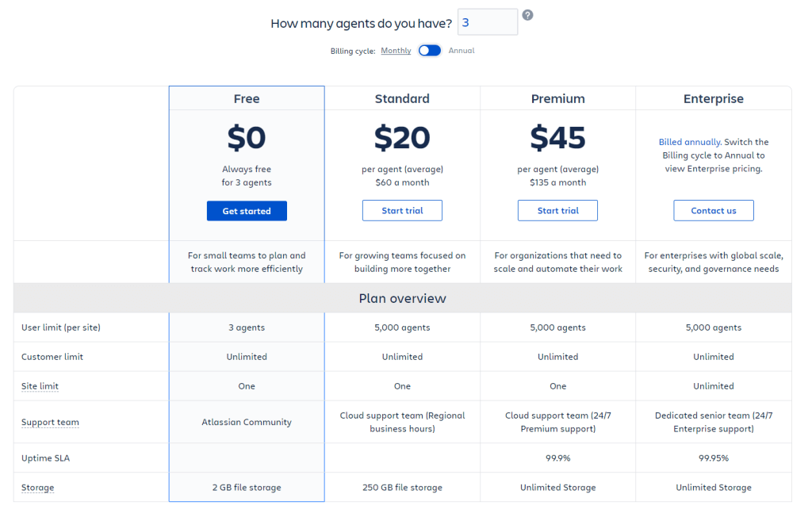Click the Plan overview section header
This screenshot has width=812, height=517.
tap(402, 298)
